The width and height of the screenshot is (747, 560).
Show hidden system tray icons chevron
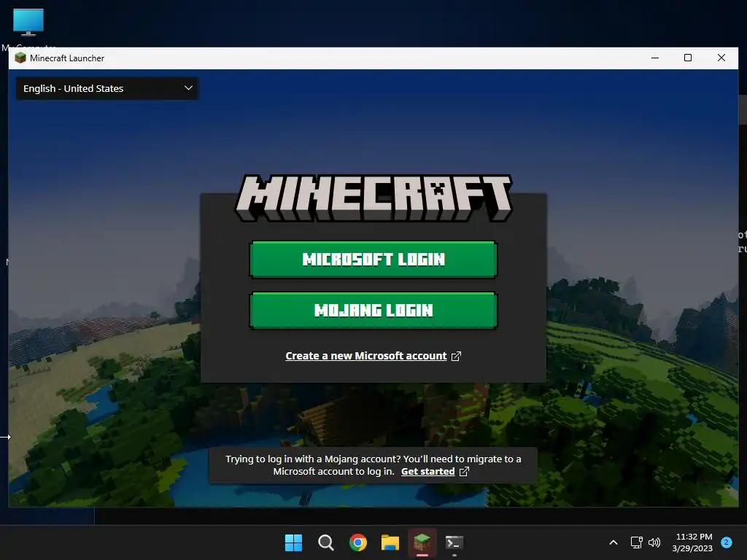(x=614, y=542)
